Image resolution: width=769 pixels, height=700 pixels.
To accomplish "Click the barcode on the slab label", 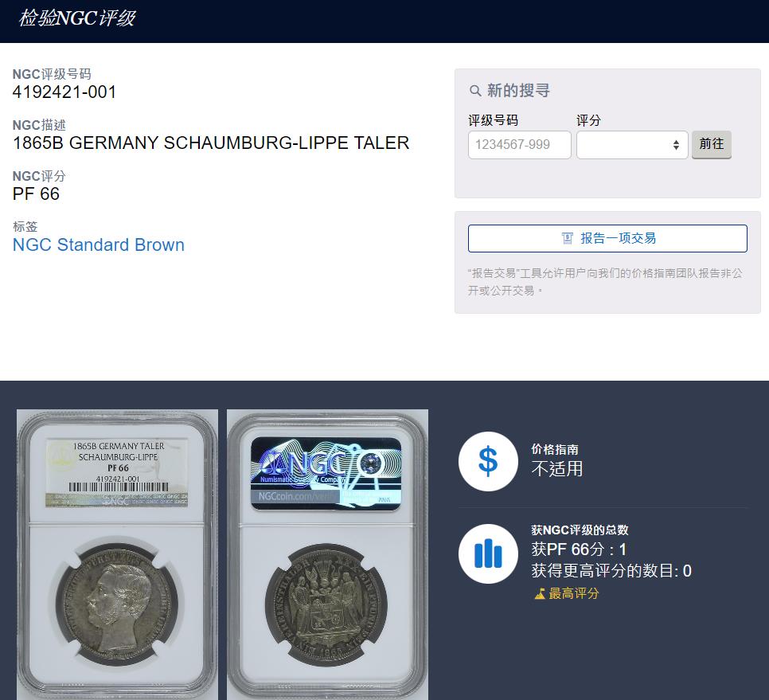I will [119, 487].
